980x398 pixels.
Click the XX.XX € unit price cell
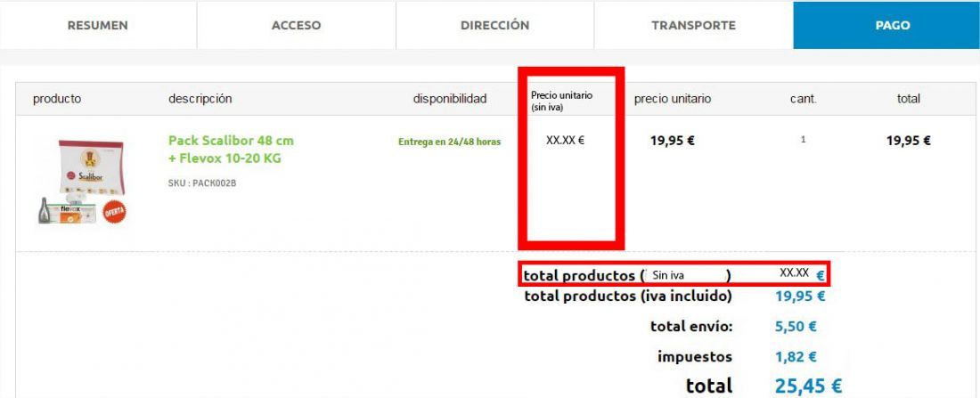(565, 141)
